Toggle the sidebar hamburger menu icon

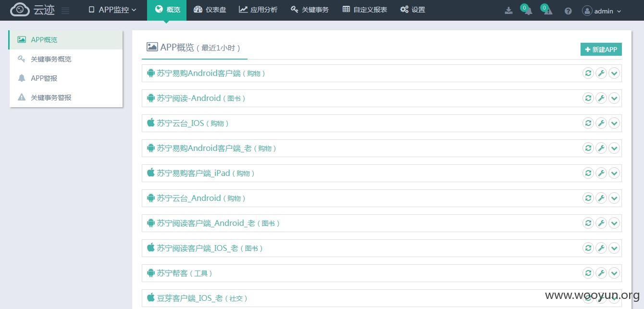(x=66, y=10)
